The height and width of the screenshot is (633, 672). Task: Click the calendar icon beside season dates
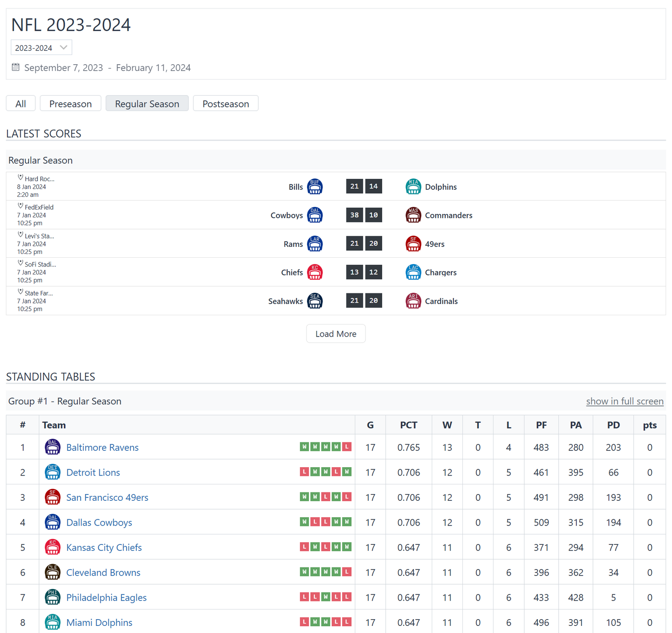click(16, 67)
